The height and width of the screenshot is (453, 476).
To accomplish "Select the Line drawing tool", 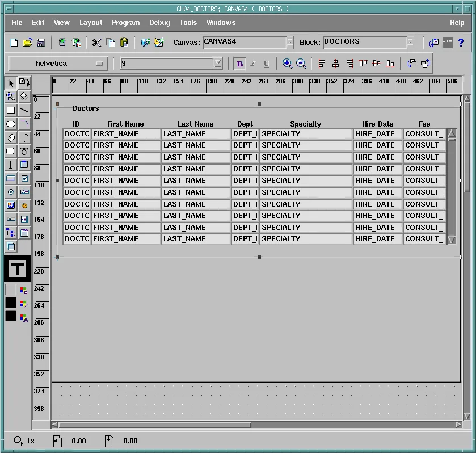I will [x=24, y=110].
